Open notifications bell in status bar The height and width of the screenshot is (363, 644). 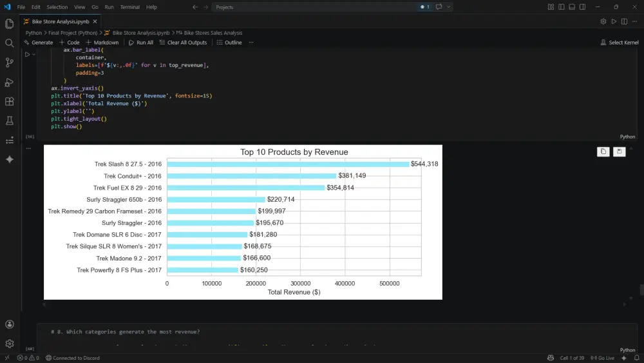coord(637,358)
